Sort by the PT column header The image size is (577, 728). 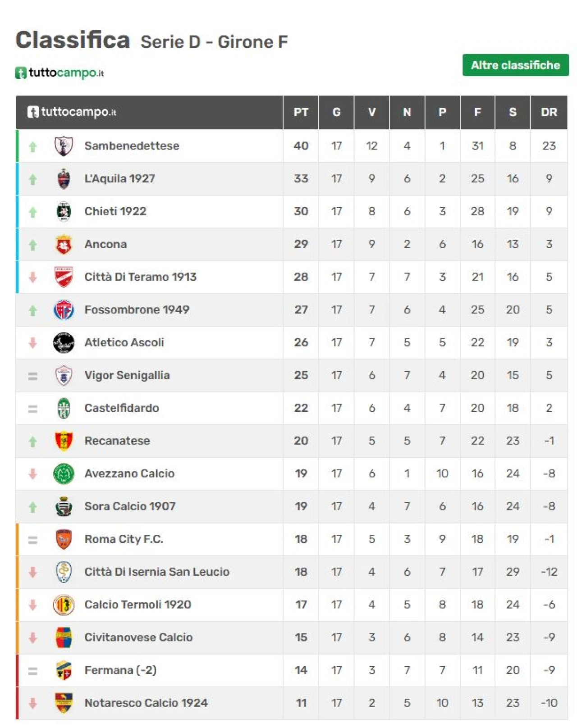(x=301, y=112)
